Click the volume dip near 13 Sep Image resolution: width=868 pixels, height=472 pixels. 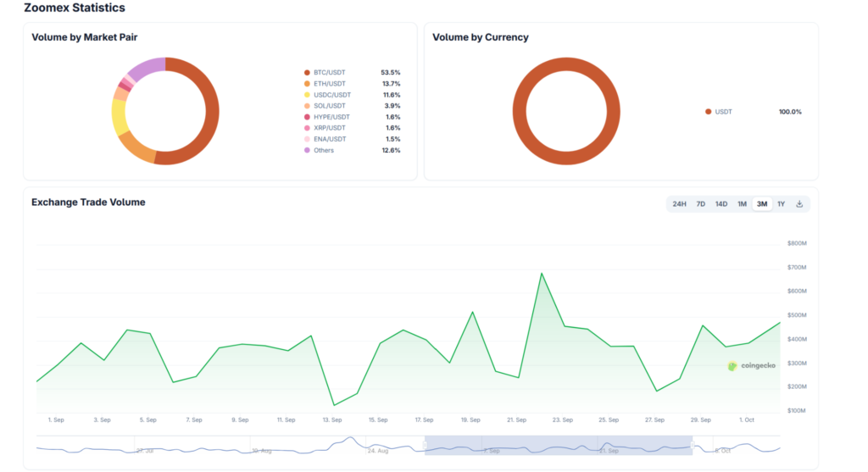334,405
